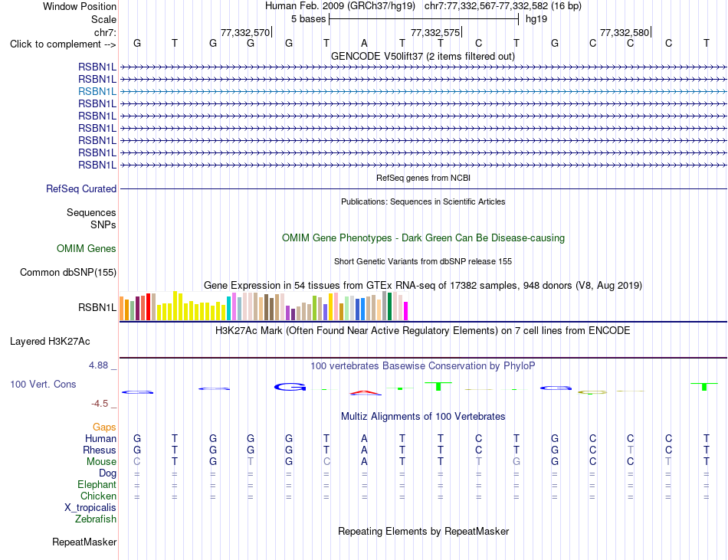The height and width of the screenshot is (560, 728).
Task: Click the Rhesus species label
Action: 100,450
